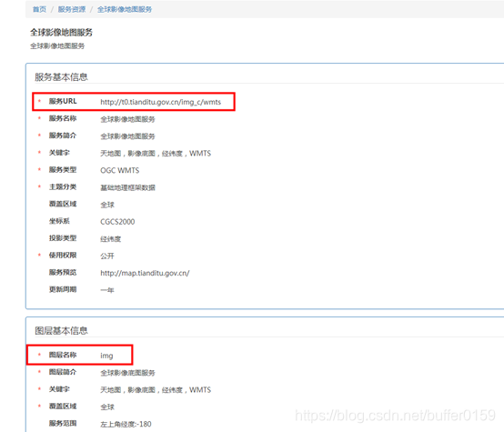Click the 服务名称 field label
The height and width of the screenshot is (432, 504).
(x=63, y=118)
